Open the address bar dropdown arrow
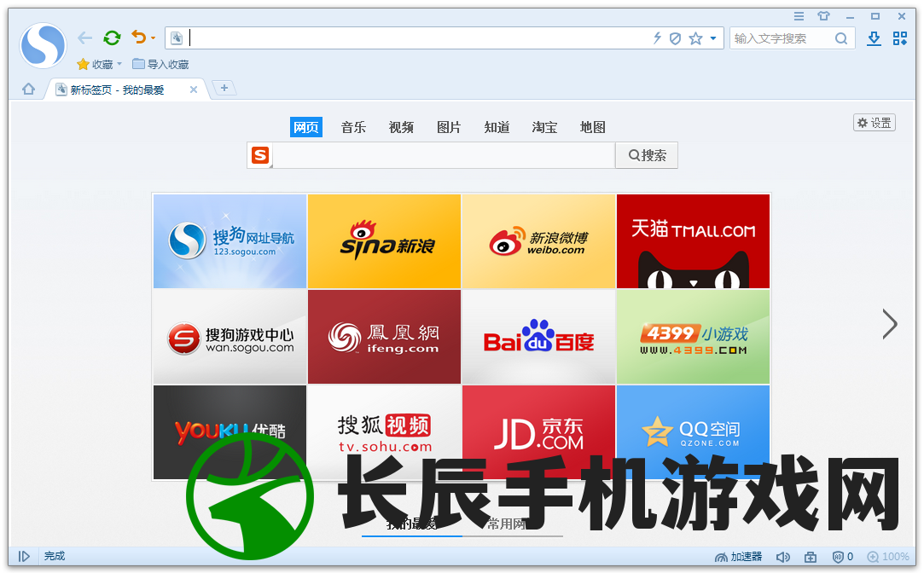The image size is (924, 573). pos(713,38)
